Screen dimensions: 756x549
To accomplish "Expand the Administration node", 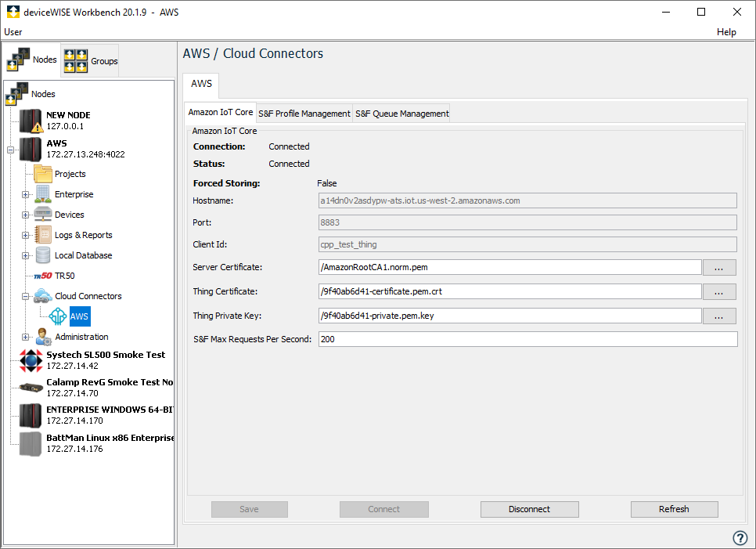I will (x=26, y=337).
